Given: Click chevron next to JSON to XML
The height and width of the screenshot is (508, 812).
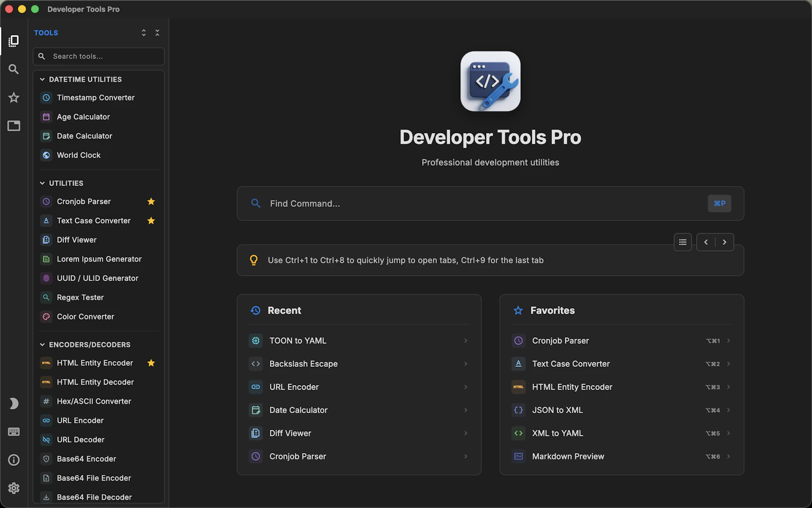Looking at the screenshot, I should click(728, 410).
